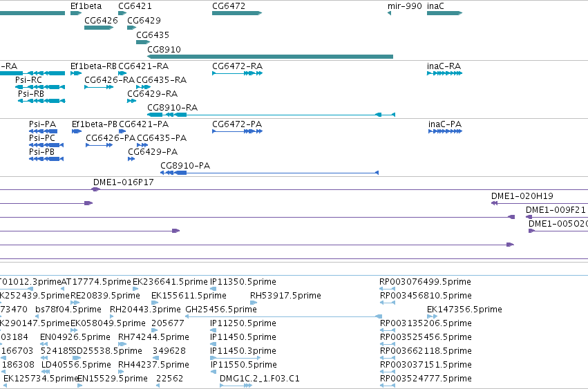Screen dimensions: 588x389
Task: Open the AT17774.5prime EST label
Action: pyautogui.click(x=96, y=282)
